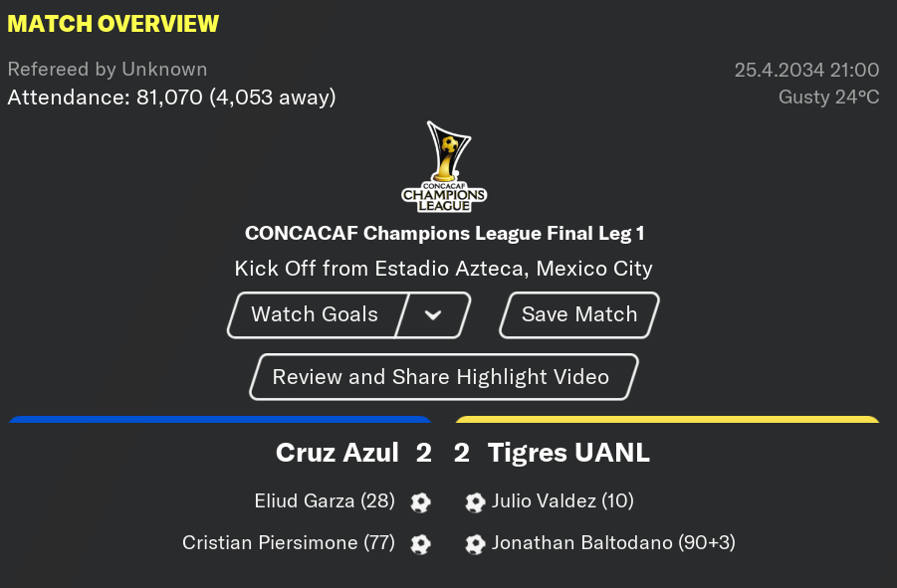
Task: Expand the Watch Goals dropdown arrow
Action: coord(433,314)
